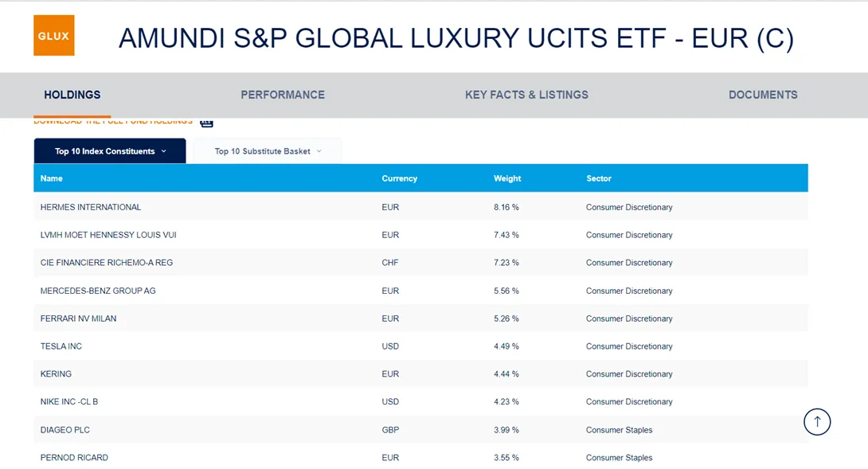Click the 7.23 % weight value

[506, 263]
